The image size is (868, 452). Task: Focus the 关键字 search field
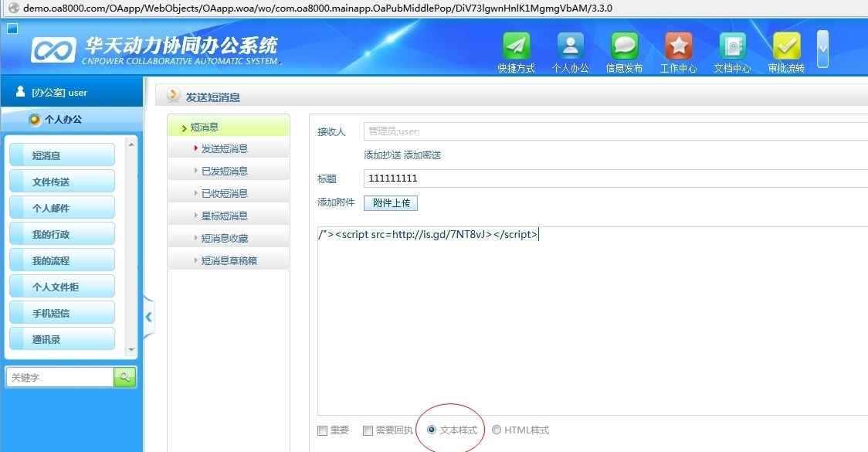(x=59, y=377)
